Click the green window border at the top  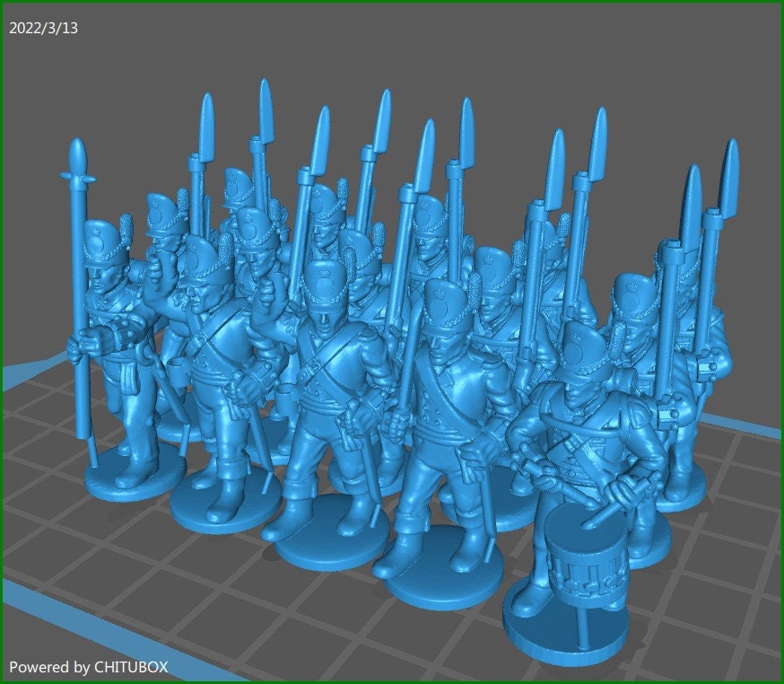tap(392, 3)
